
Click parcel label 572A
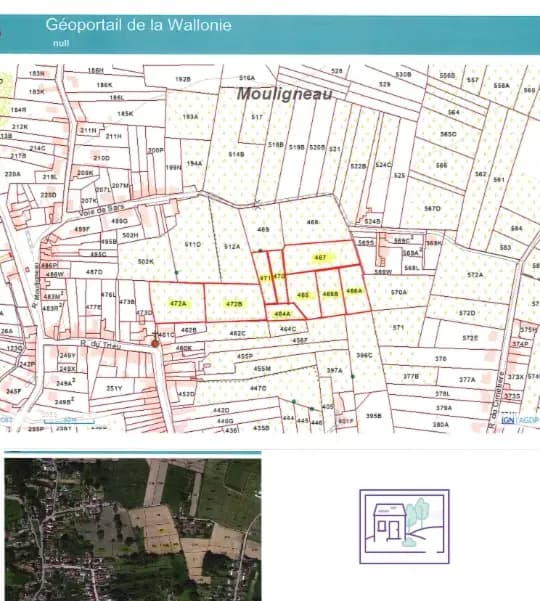475,274
